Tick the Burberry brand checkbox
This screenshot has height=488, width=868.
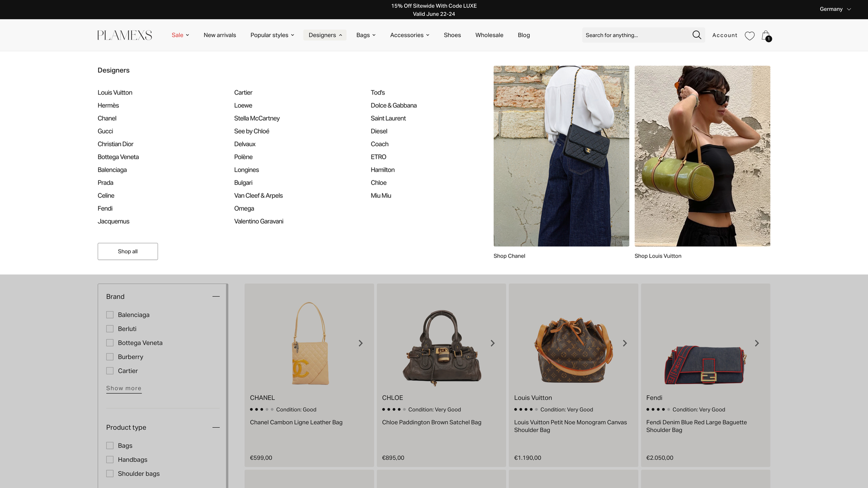coord(110,357)
